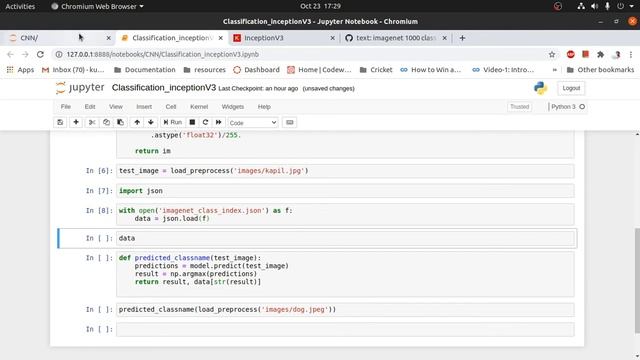Open the clock Oct 23 17:29
Image resolution: width=640 pixels, height=360 pixels.
pos(320,6)
